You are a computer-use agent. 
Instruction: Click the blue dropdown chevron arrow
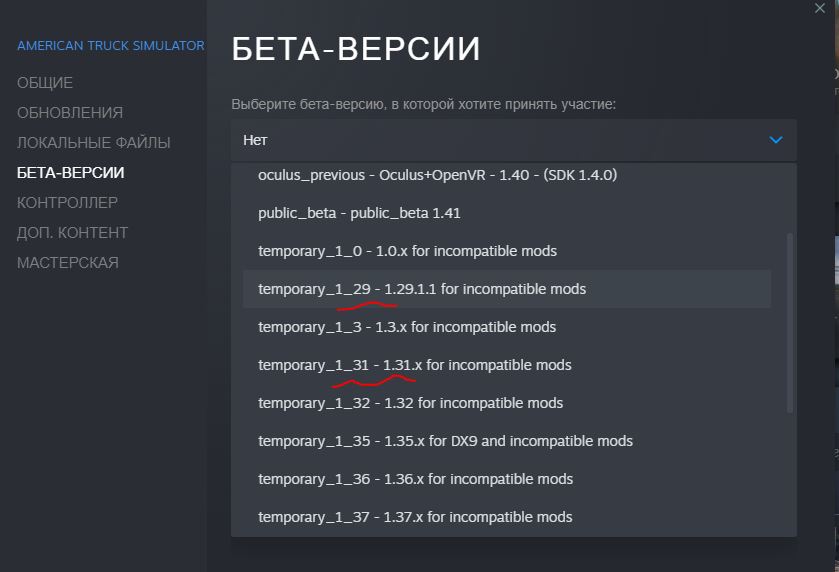pyautogui.click(x=775, y=140)
